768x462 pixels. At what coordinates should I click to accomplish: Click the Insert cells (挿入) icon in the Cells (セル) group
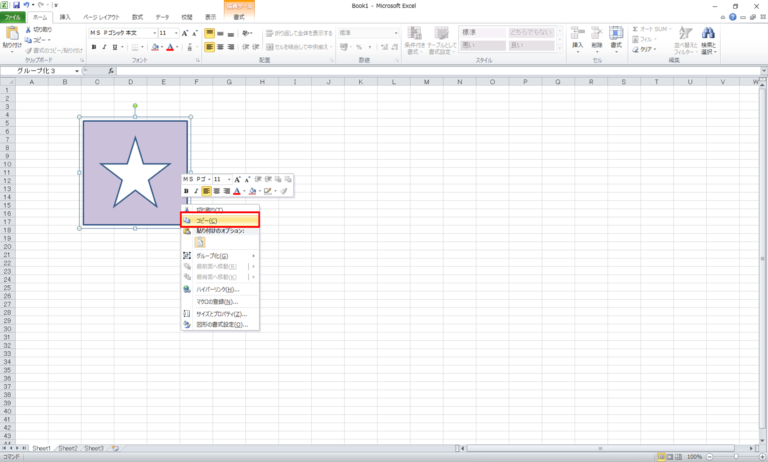(x=577, y=33)
